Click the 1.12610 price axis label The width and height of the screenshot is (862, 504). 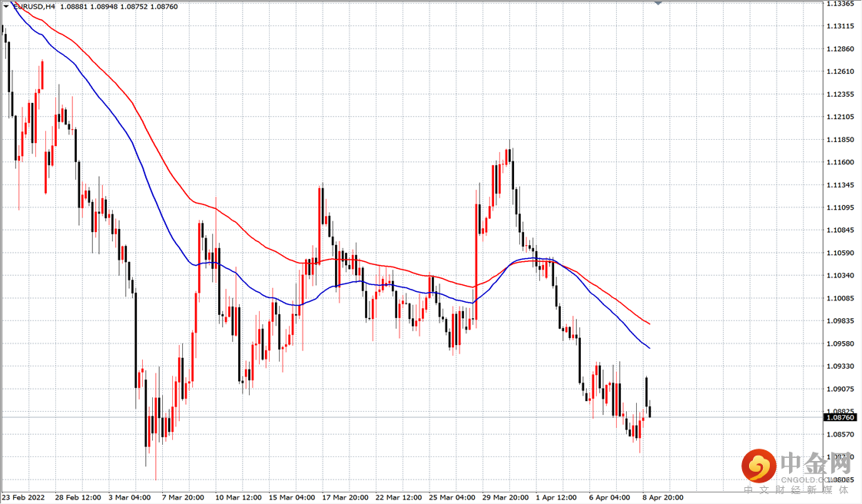coord(840,71)
